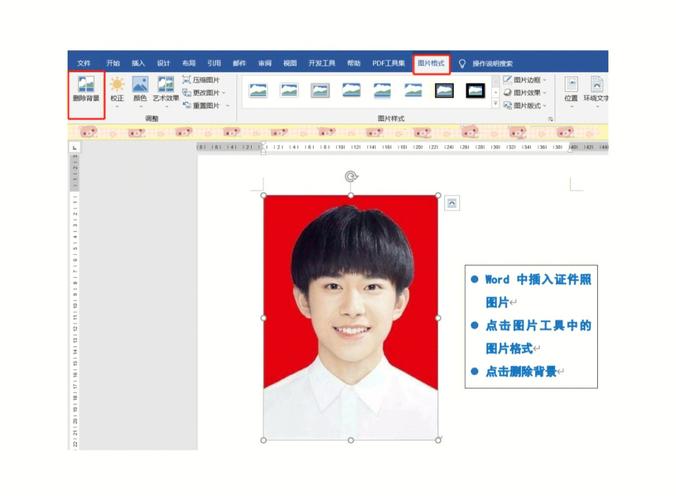Viewport: 676px width, 500px height.
Task: Switch to the 视图 View tab
Action: pos(290,63)
